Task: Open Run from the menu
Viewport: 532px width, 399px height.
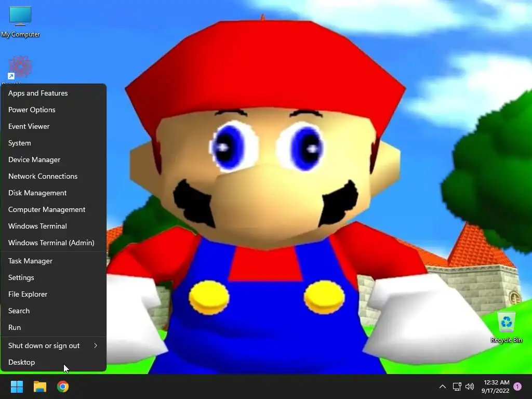Action: click(54, 327)
